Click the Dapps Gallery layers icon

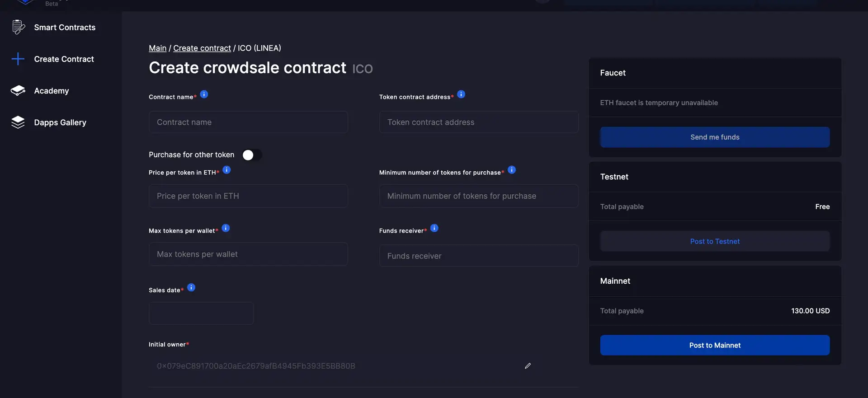18,122
